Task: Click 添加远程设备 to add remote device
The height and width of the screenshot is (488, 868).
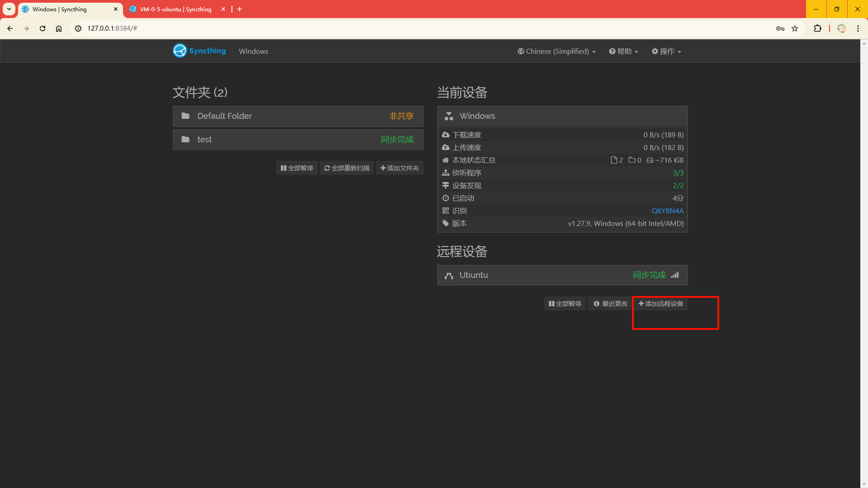Action: pyautogui.click(x=660, y=303)
